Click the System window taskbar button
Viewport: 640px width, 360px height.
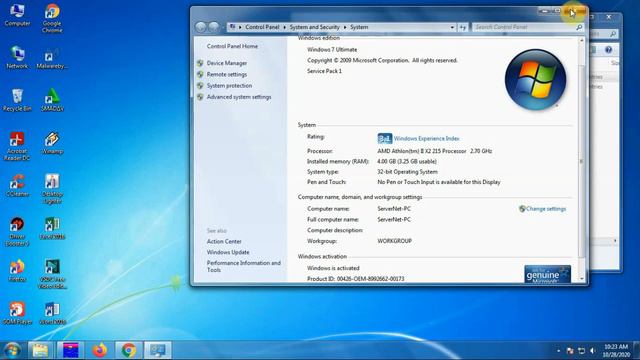158,350
